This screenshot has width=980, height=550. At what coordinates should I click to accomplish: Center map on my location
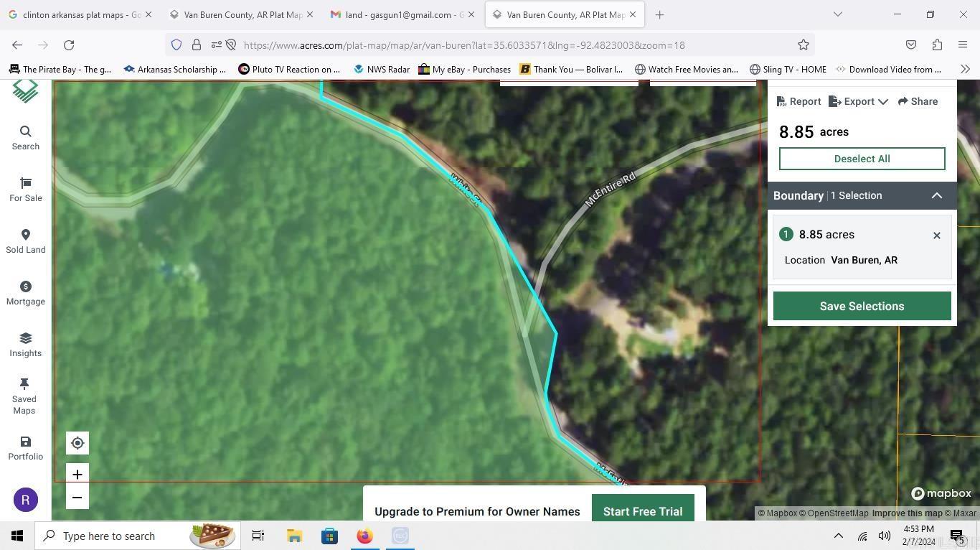coord(77,444)
